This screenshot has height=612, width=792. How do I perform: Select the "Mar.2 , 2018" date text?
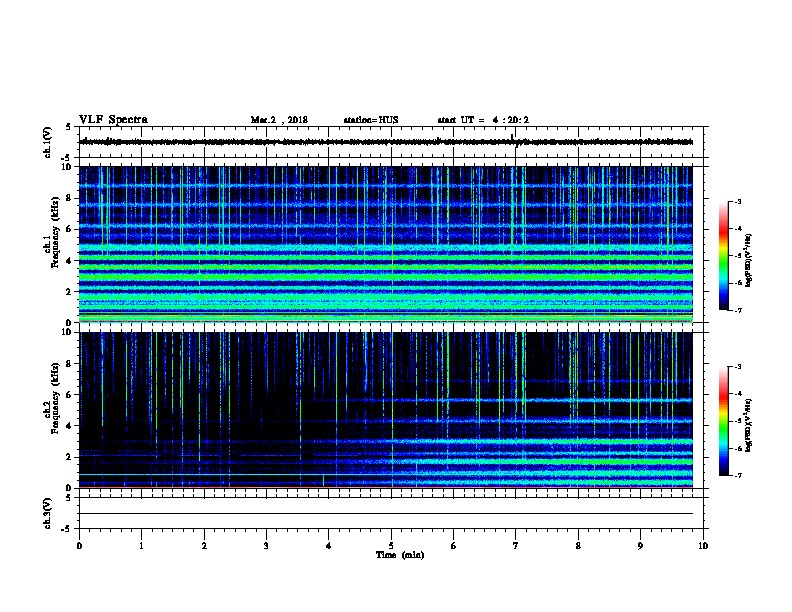coord(279,120)
